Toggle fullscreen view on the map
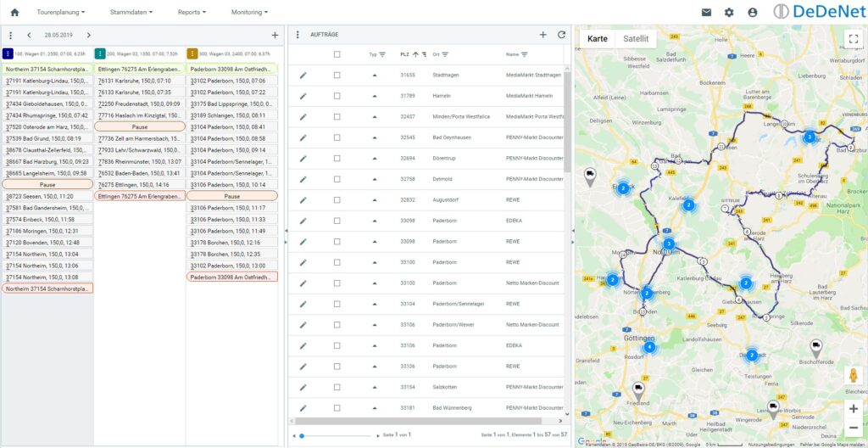The height and width of the screenshot is (448, 868). [853, 39]
